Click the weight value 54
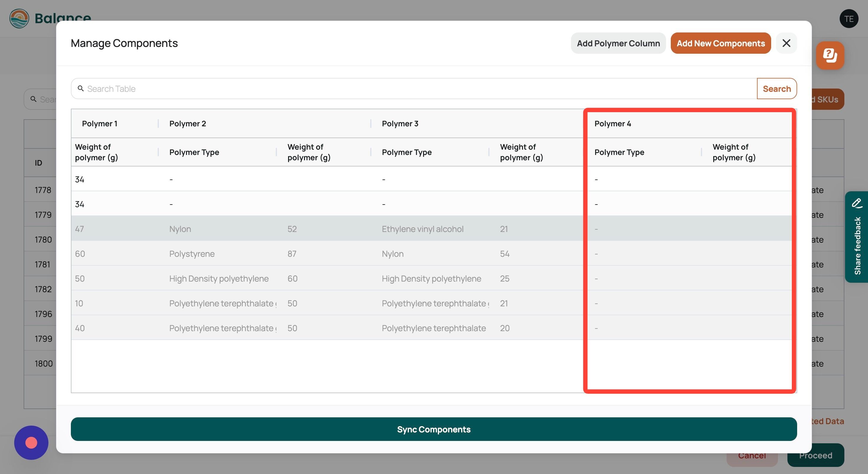Viewport: 868px width, 474px height. click(505, 254)
